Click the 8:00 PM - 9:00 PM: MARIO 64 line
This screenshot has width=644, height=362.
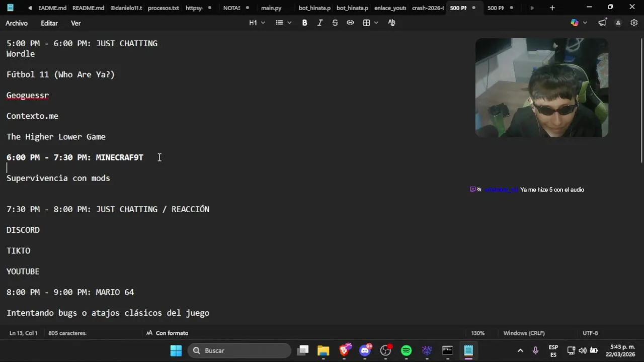tap(70, 292)
